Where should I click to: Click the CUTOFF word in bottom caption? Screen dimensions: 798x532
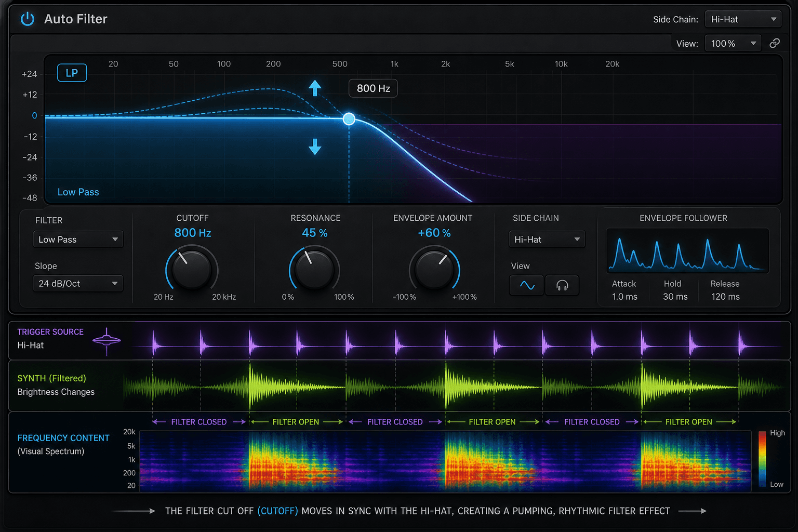point(278,511)
